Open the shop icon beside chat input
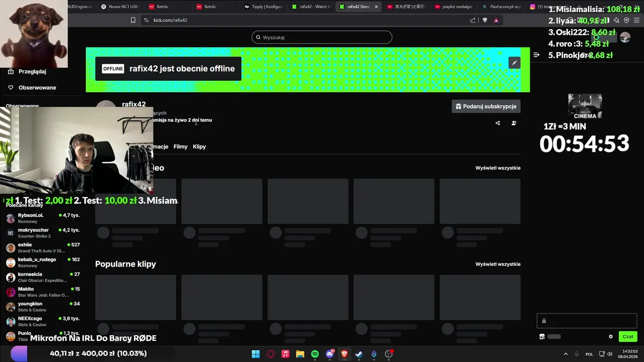 [542, 337]
